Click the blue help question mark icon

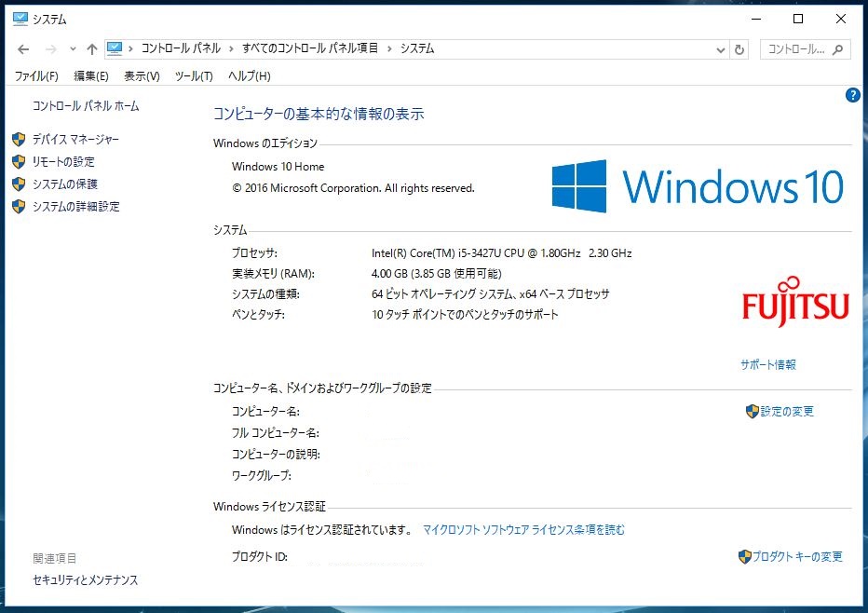[x=852, y=95]
